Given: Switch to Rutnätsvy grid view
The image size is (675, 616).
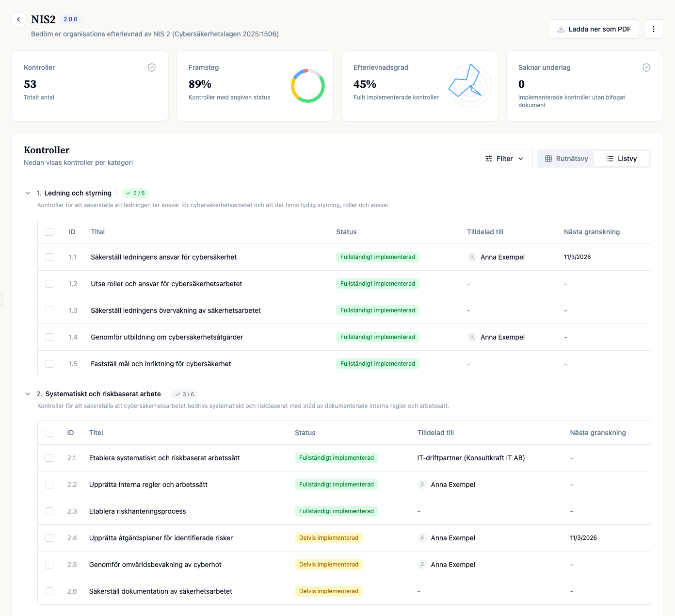Looking at the screenshot, I should click(x=566, y=159).
